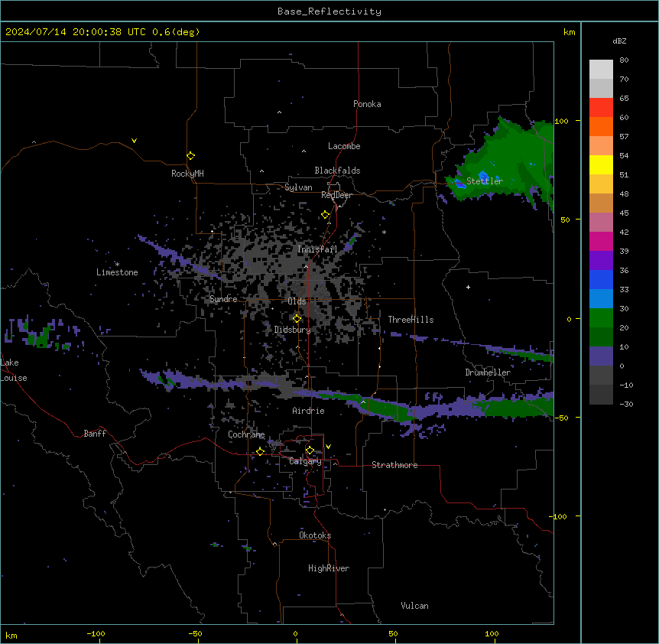The width and height of the screenshot is (659, 644).
Task: Click the Calgary label
Action: (305, 461)
